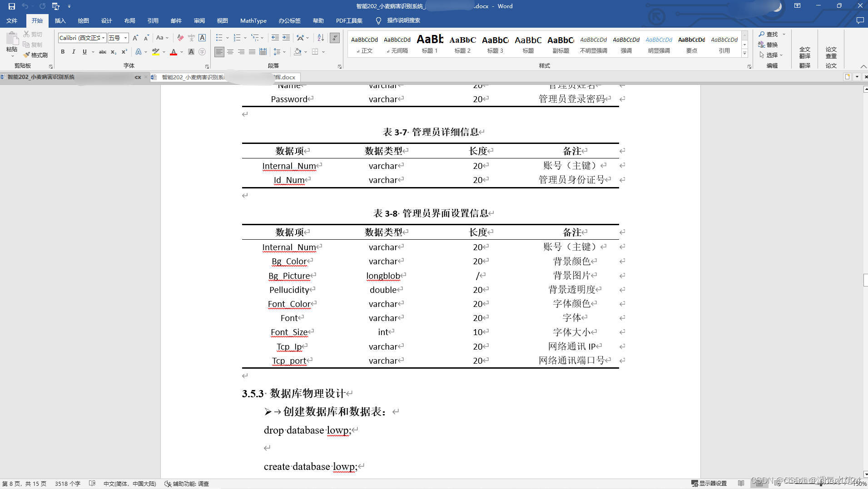Open Replace (替换) in the editing group
Viewport: 868px width, 489px height.
pyautogui.click(x=768, y=44)
